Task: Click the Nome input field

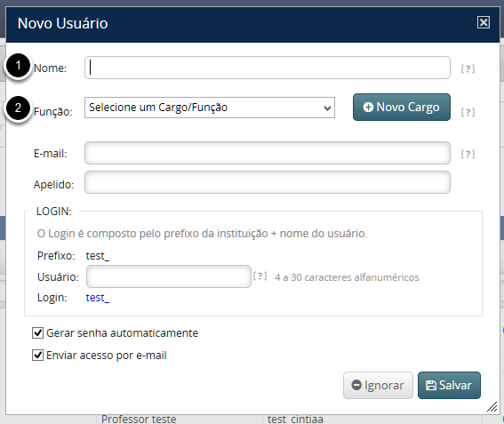Action: coord(267,68)
